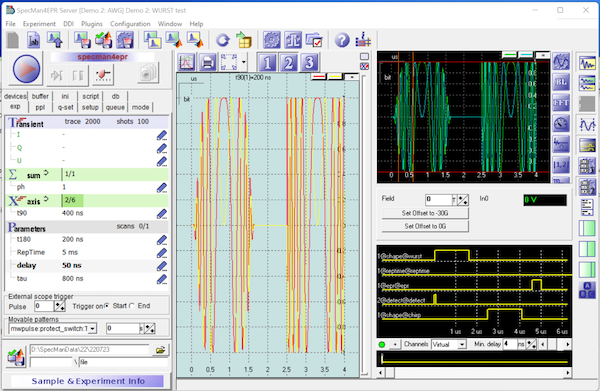Toggle the green status indicator by Channels
The image size is (600, 391).
(x=382, y=344)
